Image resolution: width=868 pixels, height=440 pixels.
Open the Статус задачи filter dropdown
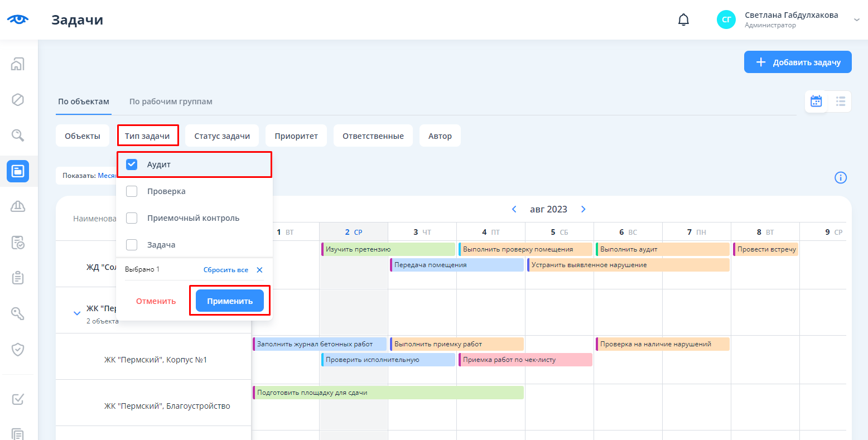[222, 136]
